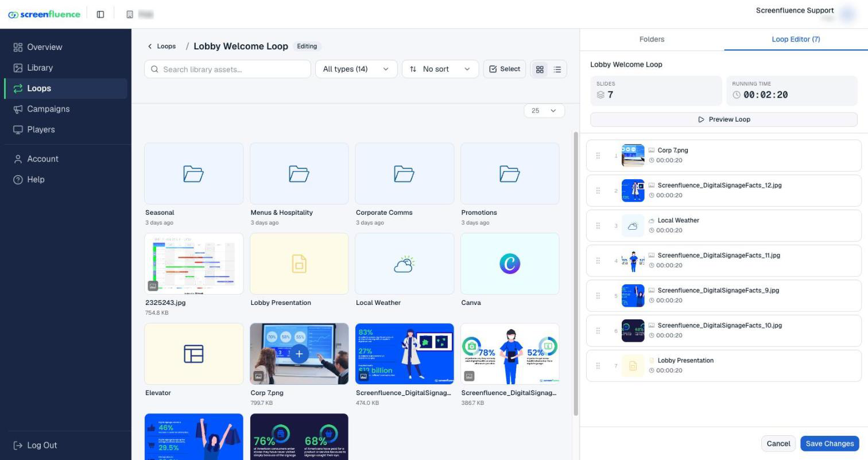Grab drag handle of Lobby Presentation slide

[598, 366]
